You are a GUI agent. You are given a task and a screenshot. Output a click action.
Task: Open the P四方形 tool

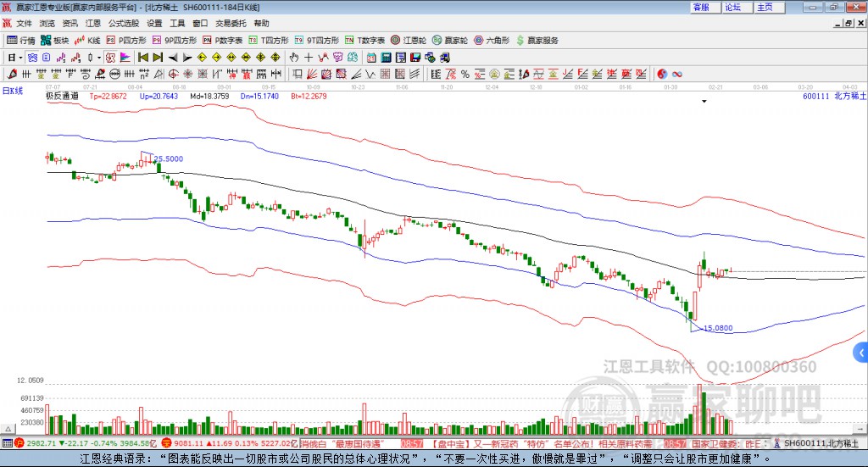[x=126, y=41]
